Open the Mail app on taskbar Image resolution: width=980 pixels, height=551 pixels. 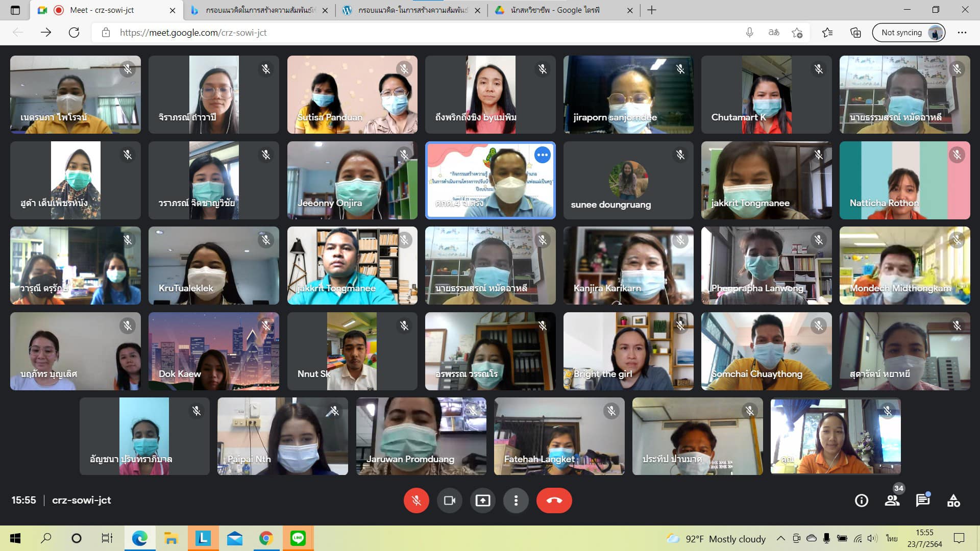tap(234, 538)
